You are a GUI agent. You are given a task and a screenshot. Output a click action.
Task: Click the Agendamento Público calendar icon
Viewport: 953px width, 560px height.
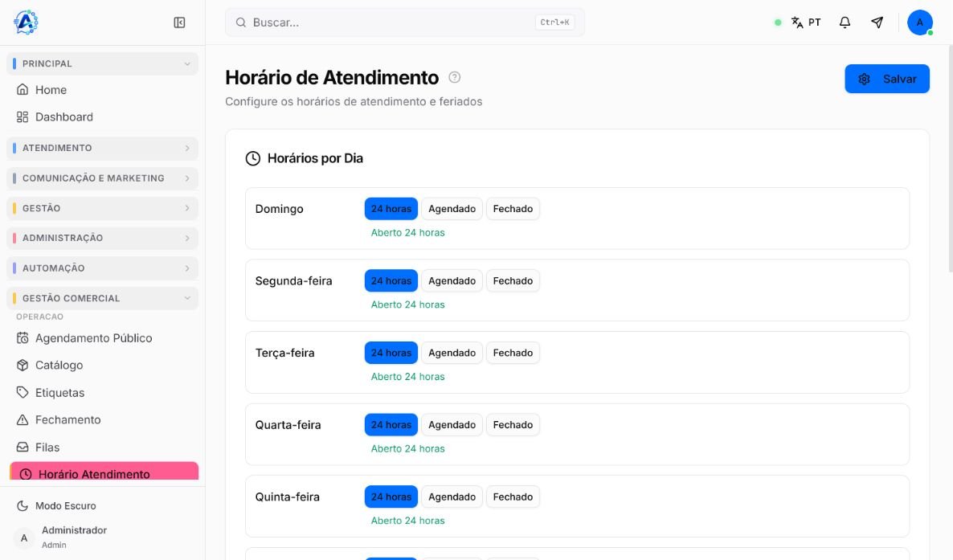(x=22, y=338)
